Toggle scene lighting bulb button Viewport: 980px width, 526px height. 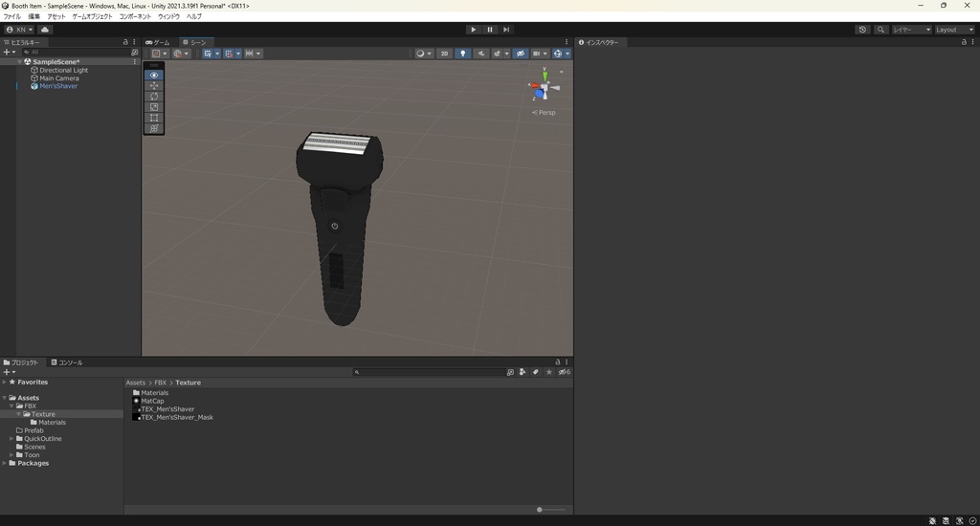462,54
